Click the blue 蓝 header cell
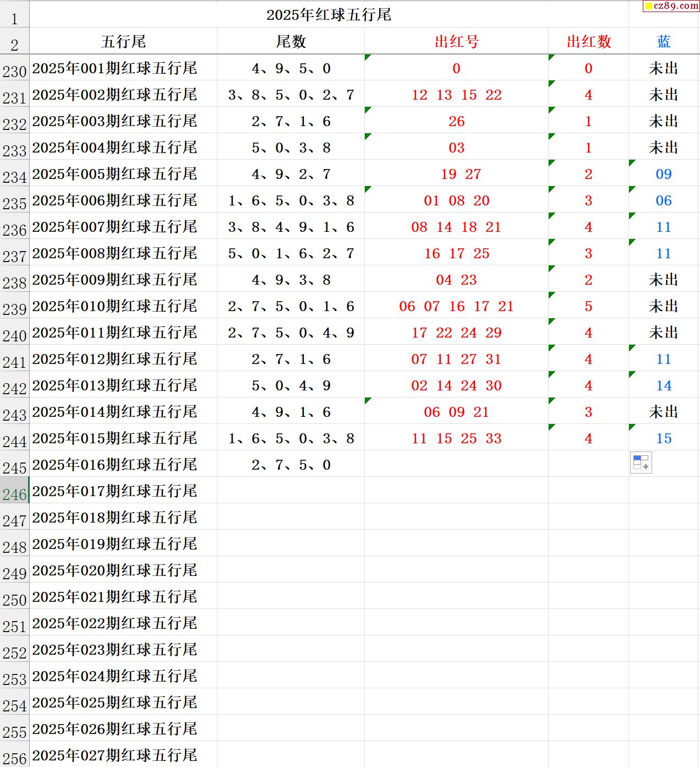The image size is (700, 767). click(x=664, y=42)
